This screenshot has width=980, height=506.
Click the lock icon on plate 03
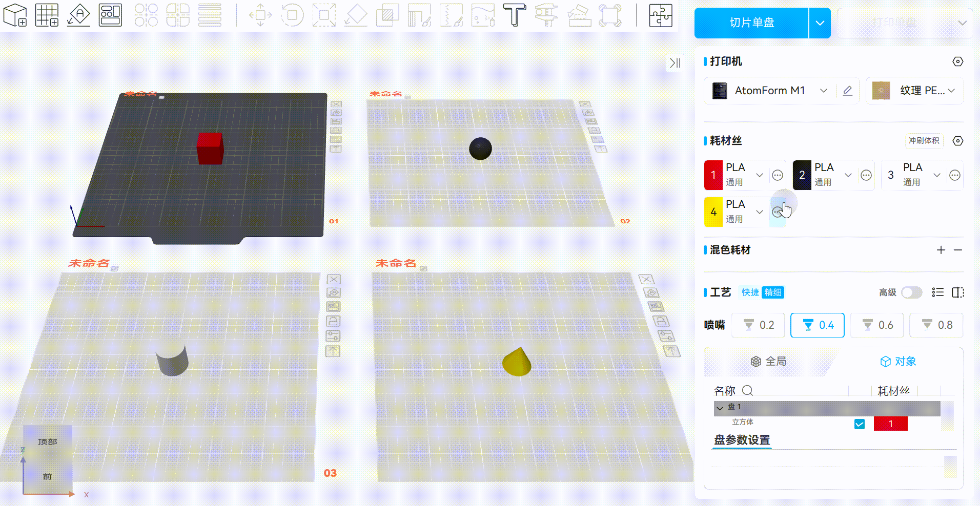[333, 322]
